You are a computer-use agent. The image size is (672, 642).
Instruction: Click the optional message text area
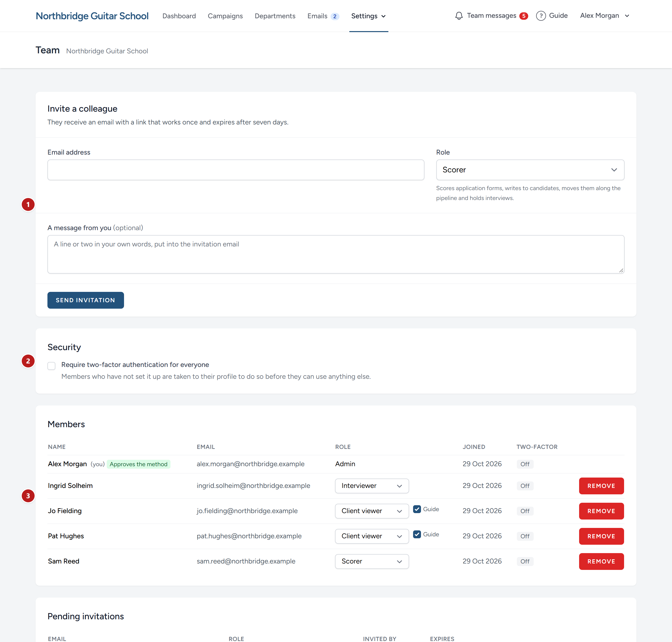click(x=336, y=254)
